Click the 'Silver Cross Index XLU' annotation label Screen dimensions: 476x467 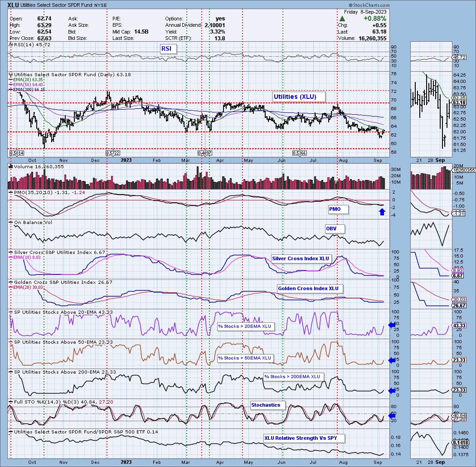pyautogui.click(x=301, y=259)
